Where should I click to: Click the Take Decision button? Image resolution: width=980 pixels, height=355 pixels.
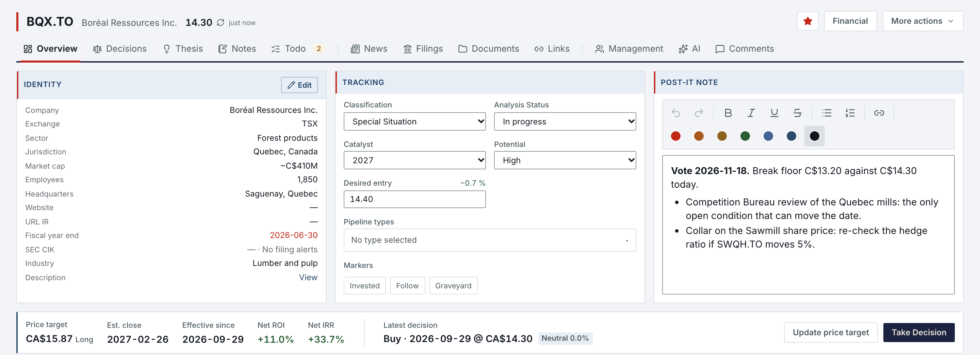tap(919, 332)
